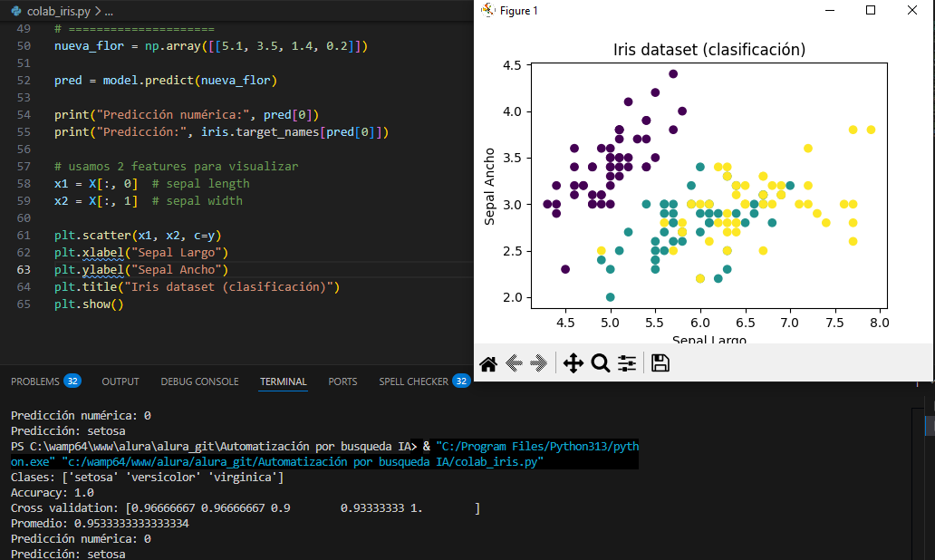The image size is (935, 560).
Task: Click comment 'usamos 2 features para visualizar'
Action: (x=177, y=167)
